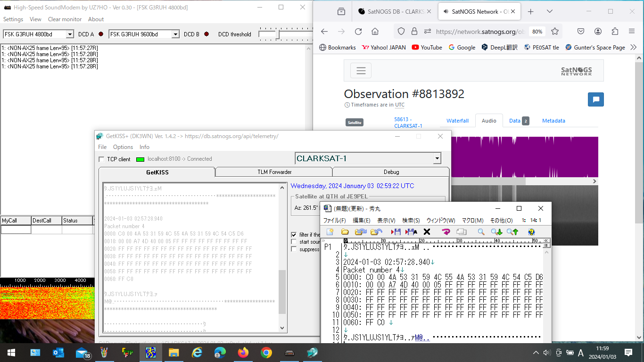Expand Hidemaru ruler chevron at right
The height and width of the screenshot is (362, 644).
coord(546,240)
